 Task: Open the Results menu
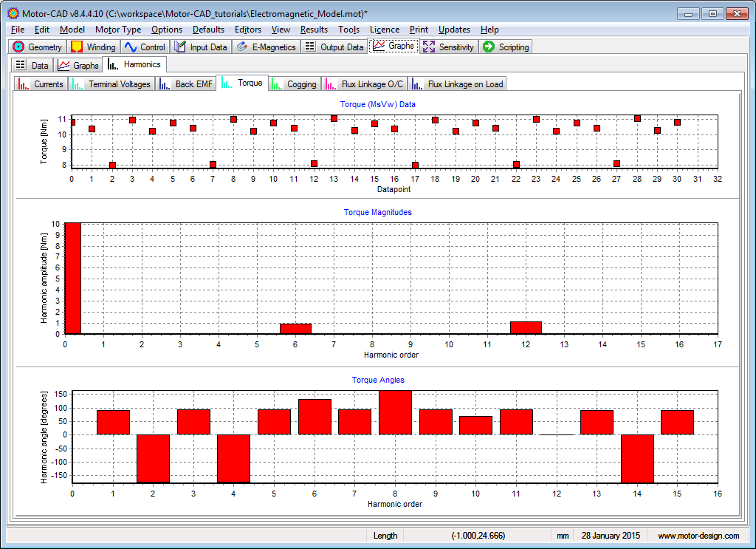pyautogui.click(x=314, y=30)
